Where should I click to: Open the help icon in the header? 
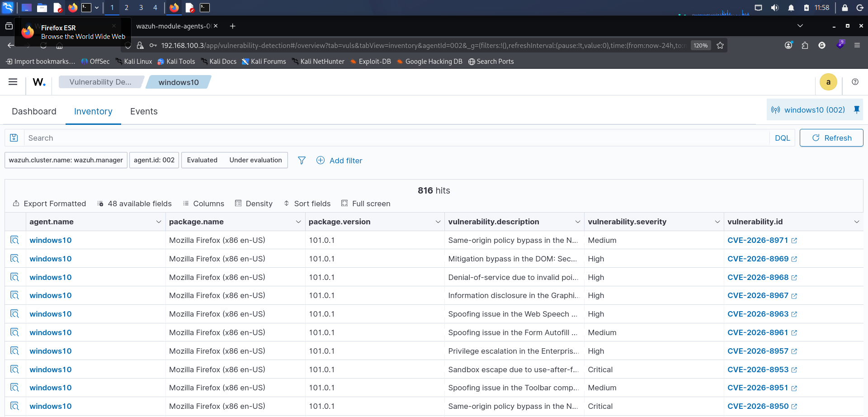click(x=855, y=82)
